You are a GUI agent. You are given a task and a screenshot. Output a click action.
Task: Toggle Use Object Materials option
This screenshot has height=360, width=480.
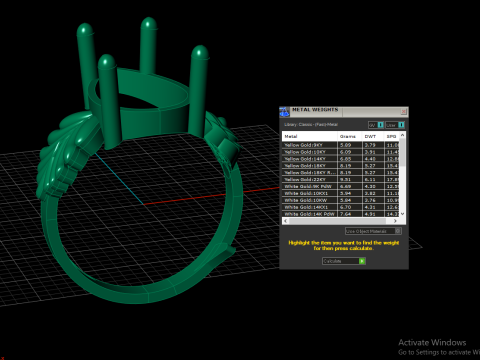(x=373, y=231)
